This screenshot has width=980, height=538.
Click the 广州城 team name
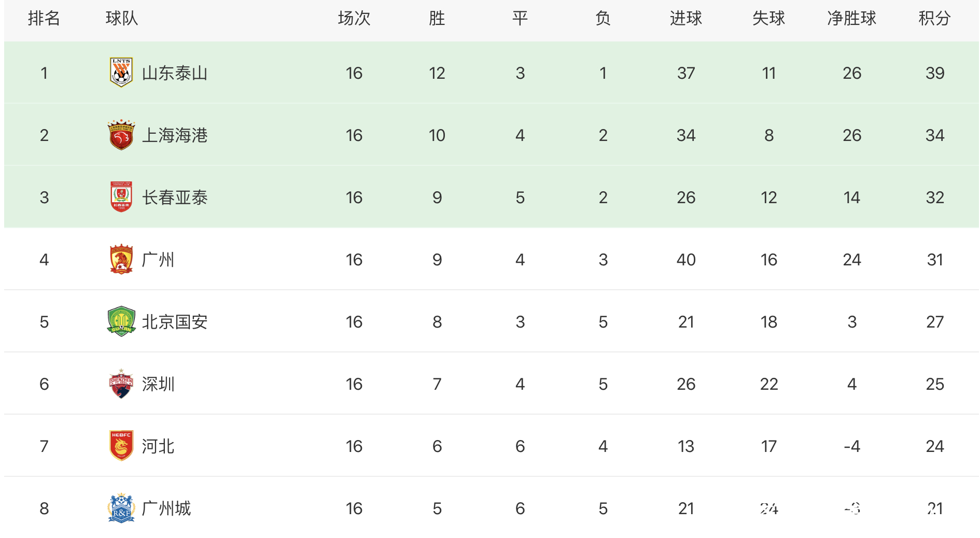coord(166,508)
